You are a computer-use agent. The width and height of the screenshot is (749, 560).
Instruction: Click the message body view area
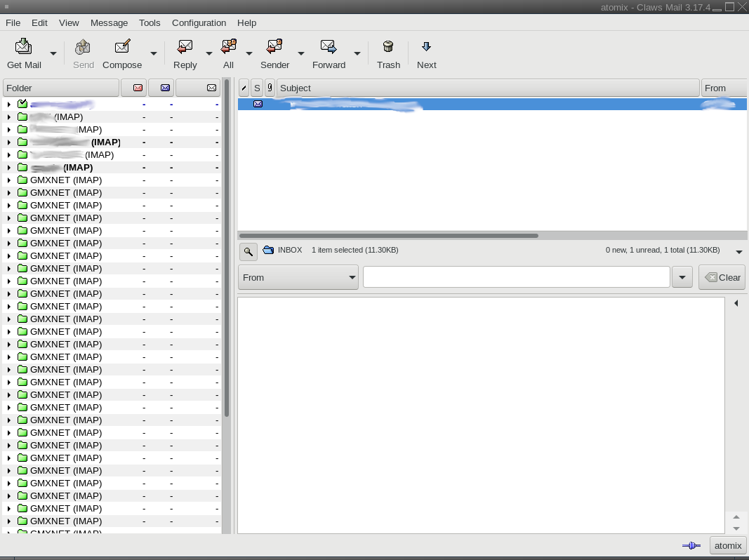point(481,415)
